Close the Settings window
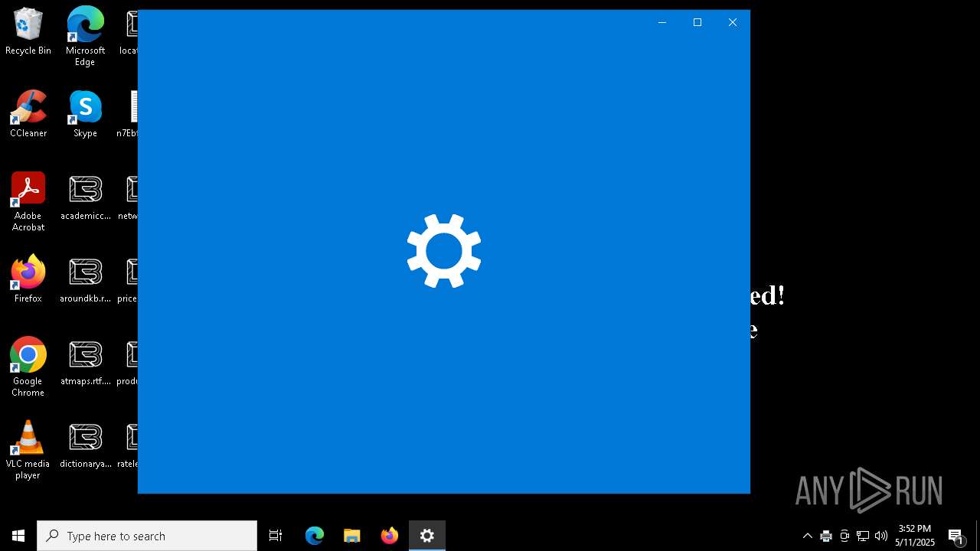The width and height of the screenshot is (980, 551). click(x=733, y=22)
